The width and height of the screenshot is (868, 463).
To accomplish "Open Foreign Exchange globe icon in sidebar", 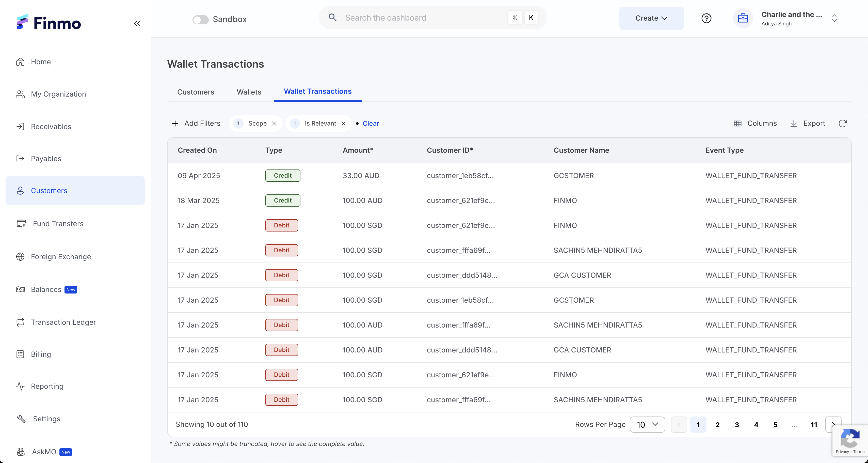I will point(20,257).
